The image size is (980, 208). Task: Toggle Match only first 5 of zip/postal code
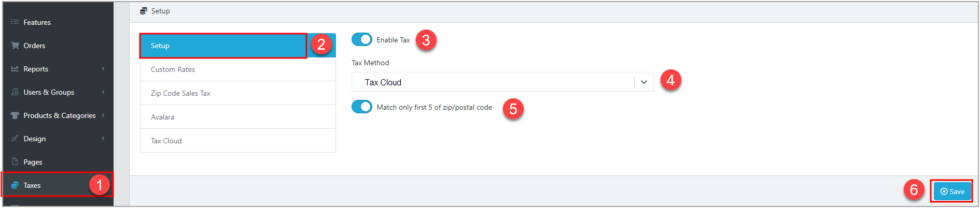(362, 107)
